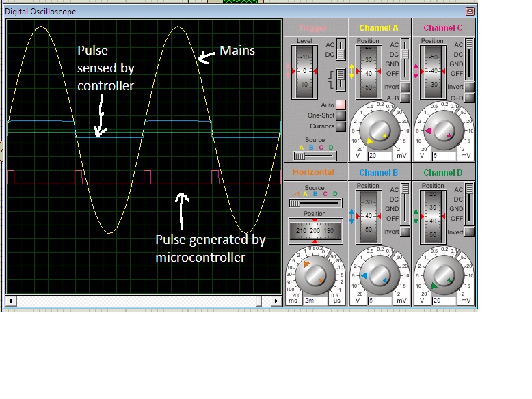Screen dimensions: 532x399
Task: Click the GND label on Channel A
Action: tap(392, 64)
